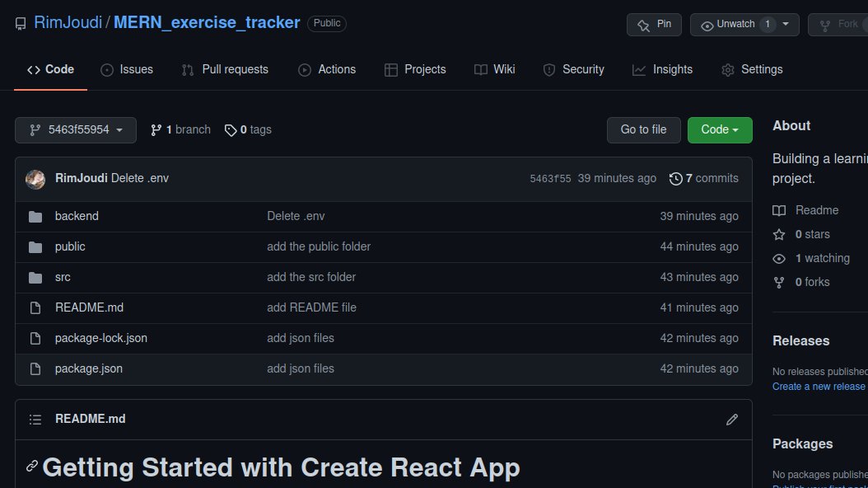This screenshot has width=868, height=488.
Task: Open the src folder
Action: (63, 277)
